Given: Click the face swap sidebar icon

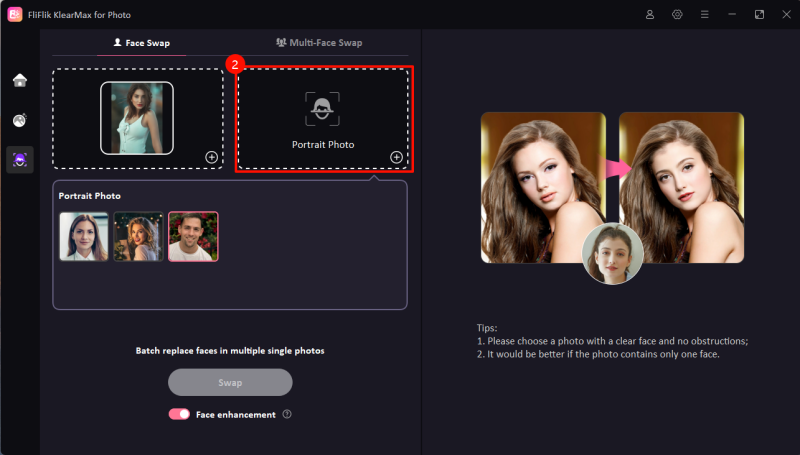Looking at the screenshot, I should [20, 159].
